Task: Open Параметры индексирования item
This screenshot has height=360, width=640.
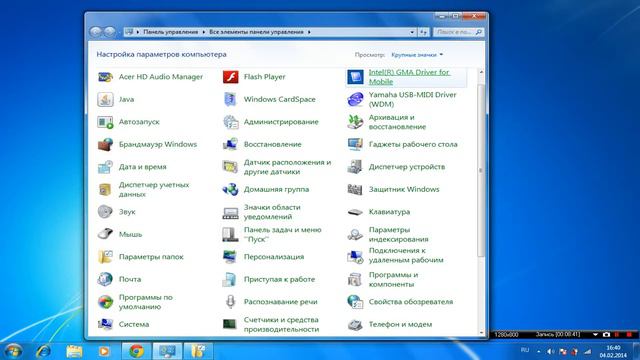Action: pyautogui.click(x=398, y=234)
